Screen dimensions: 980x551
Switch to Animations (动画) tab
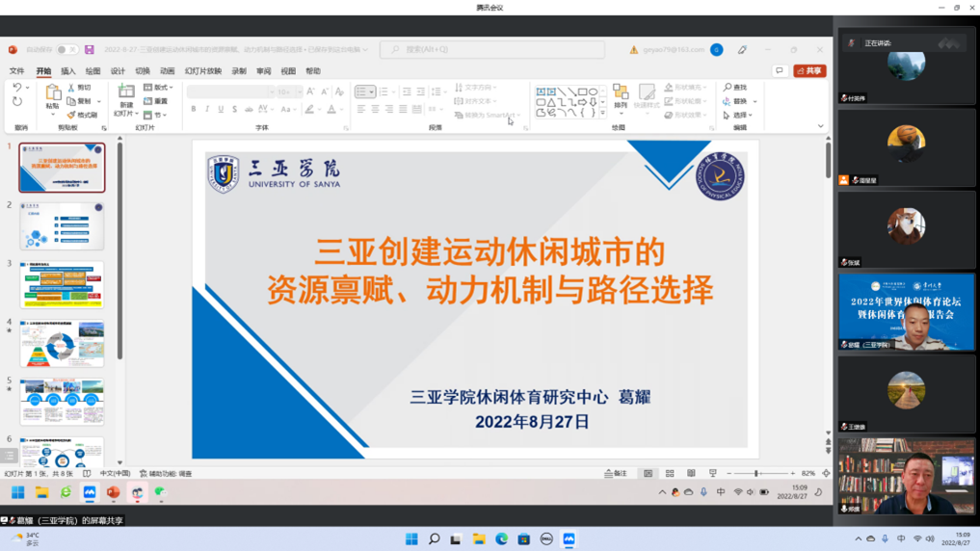click(168, 70)
